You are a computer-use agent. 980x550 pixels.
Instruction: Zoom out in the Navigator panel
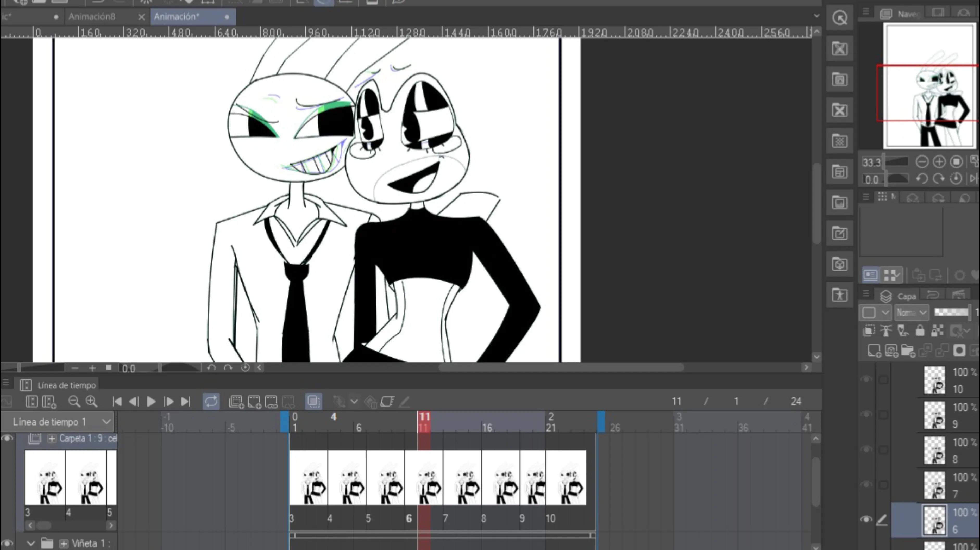pyautogui.click(x=922, y=162)
